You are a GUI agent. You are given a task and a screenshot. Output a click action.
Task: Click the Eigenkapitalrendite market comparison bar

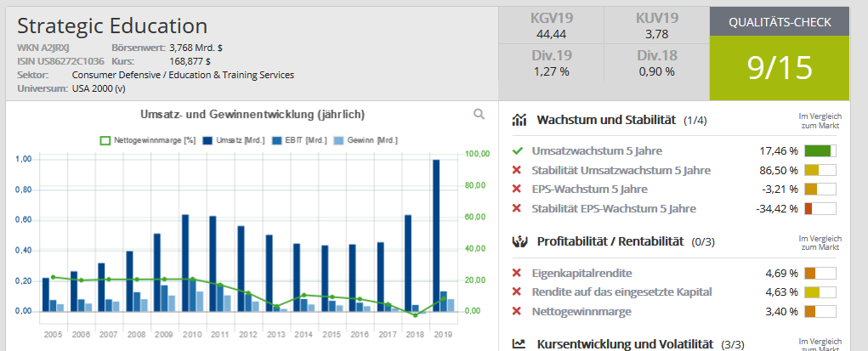820,273
